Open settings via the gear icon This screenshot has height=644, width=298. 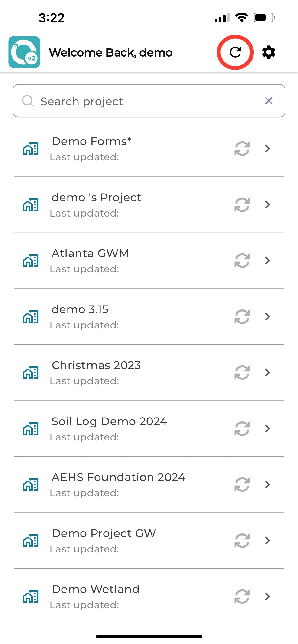(269, 52)
